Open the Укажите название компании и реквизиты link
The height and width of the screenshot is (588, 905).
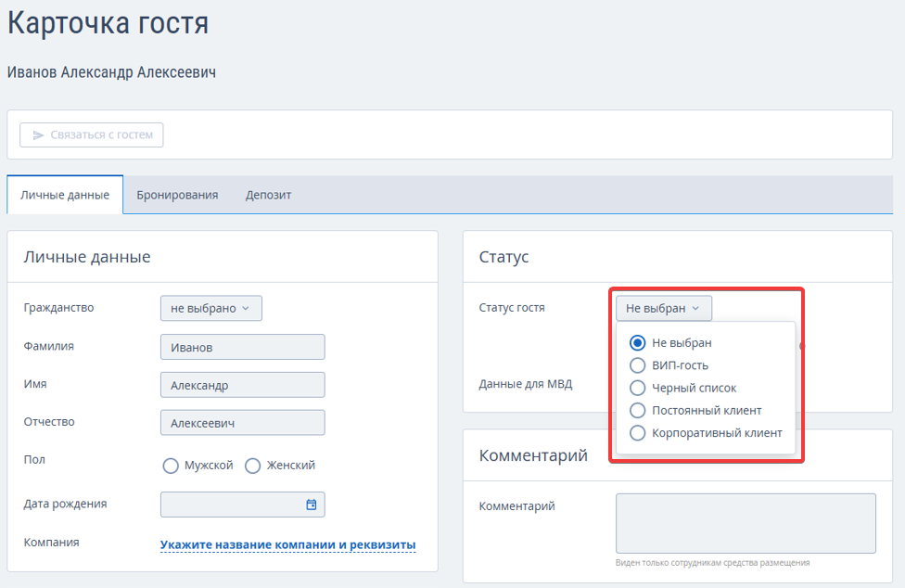tap(288, 544)
